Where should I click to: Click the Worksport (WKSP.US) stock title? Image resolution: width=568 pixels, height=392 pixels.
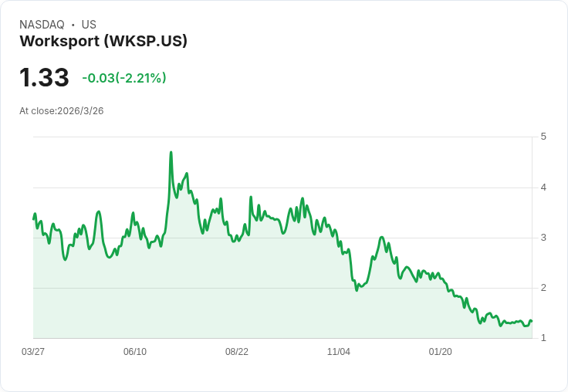point(103,41)
